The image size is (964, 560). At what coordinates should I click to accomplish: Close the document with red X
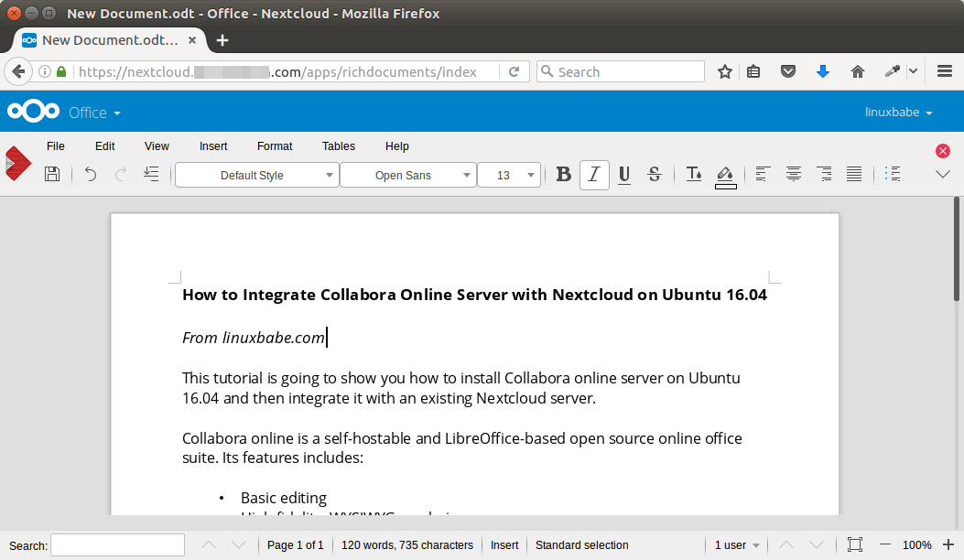tap(942, 150)
